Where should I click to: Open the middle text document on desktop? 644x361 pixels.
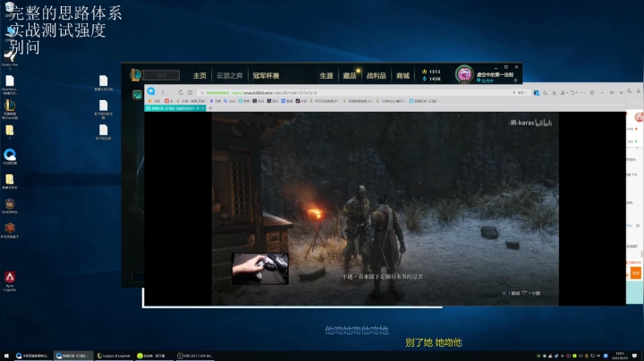tap(103, 109)
